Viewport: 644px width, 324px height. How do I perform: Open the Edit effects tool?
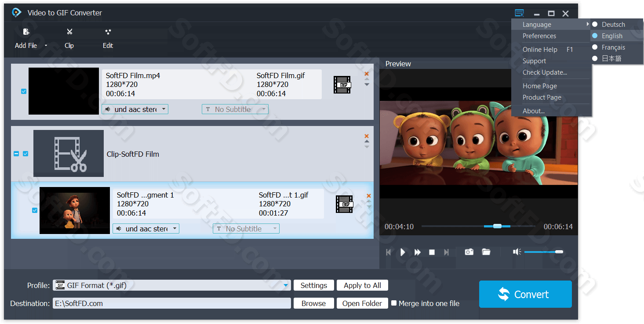[108, 32]
